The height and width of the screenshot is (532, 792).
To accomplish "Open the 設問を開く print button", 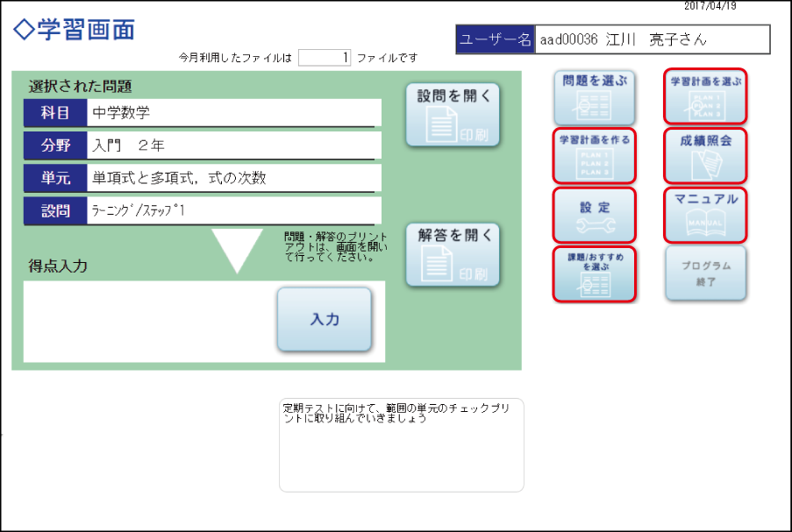I will click(x=453, y=114).
